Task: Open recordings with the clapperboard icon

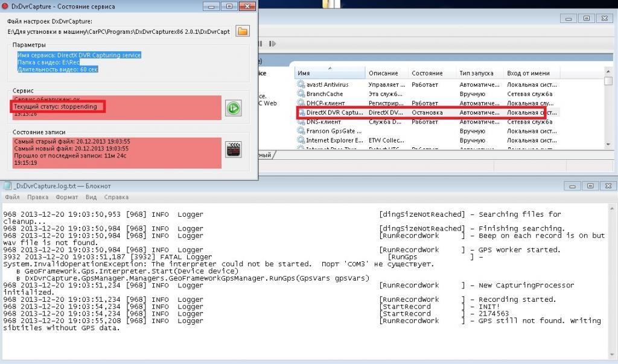Action: click(234, 149)
